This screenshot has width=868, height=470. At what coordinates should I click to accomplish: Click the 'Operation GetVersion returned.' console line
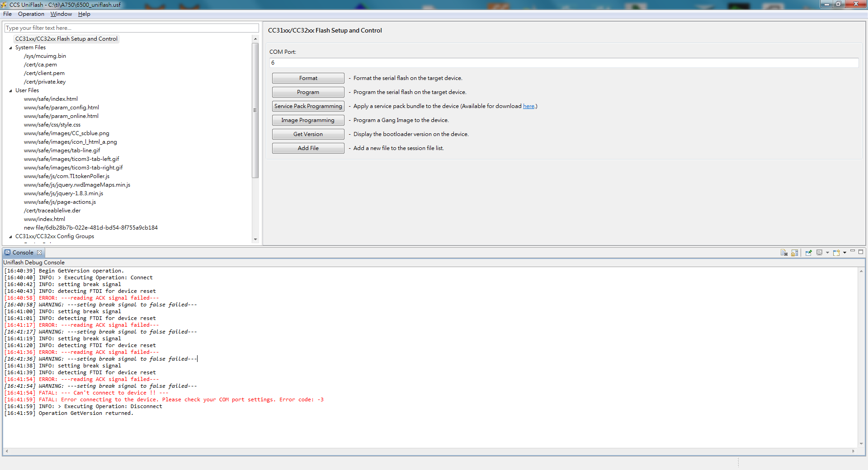point(69,414)
